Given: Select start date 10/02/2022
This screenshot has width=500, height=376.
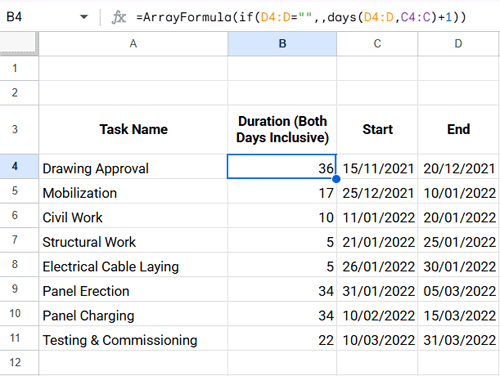Looking at the screenshot, I should coord(377,314).
